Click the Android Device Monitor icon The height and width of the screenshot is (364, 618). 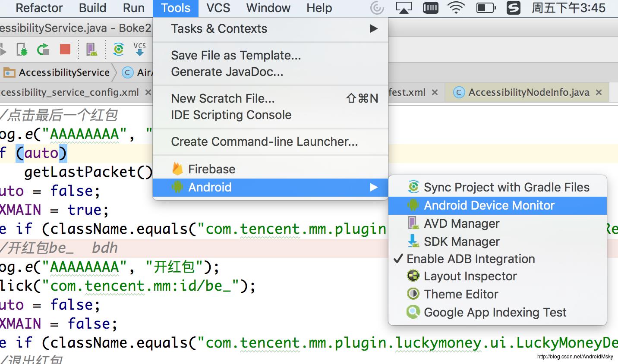tap(413, 205)
